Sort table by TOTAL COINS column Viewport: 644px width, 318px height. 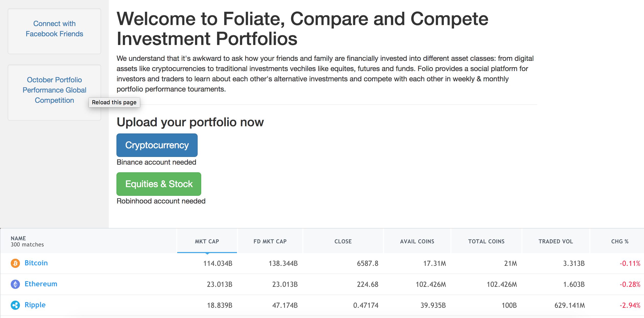(x=486, y=241)
